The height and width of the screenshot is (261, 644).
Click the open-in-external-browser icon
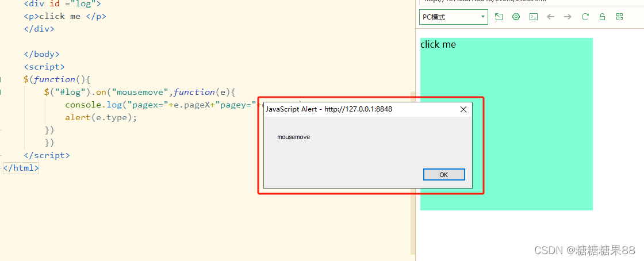pos(499,17)
